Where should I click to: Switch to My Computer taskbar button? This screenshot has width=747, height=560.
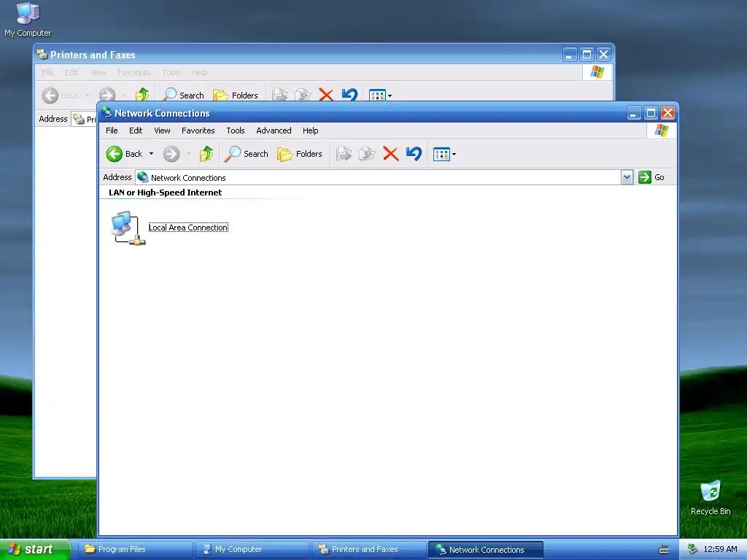[x=252, y=550]
